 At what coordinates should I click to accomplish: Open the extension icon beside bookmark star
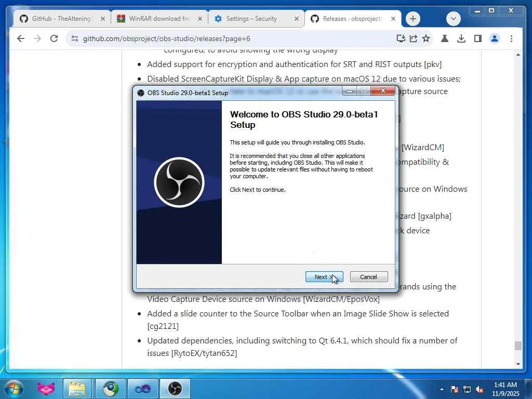445,38
